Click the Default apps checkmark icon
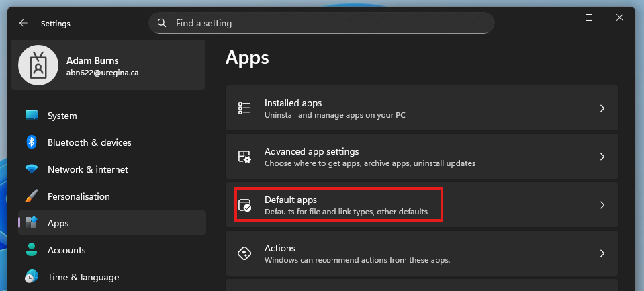644x291 pixels. 244,205
